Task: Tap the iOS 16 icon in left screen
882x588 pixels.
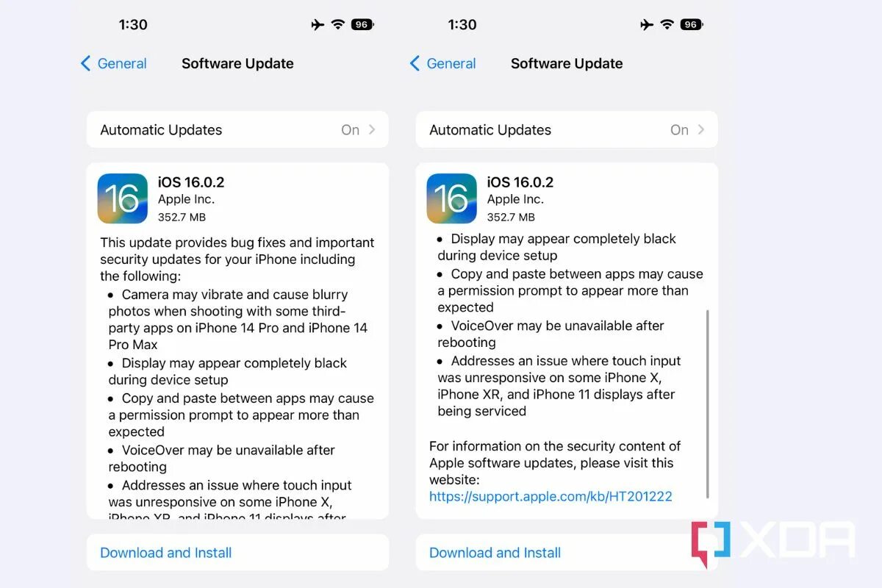Action: [x=123, y=198]
